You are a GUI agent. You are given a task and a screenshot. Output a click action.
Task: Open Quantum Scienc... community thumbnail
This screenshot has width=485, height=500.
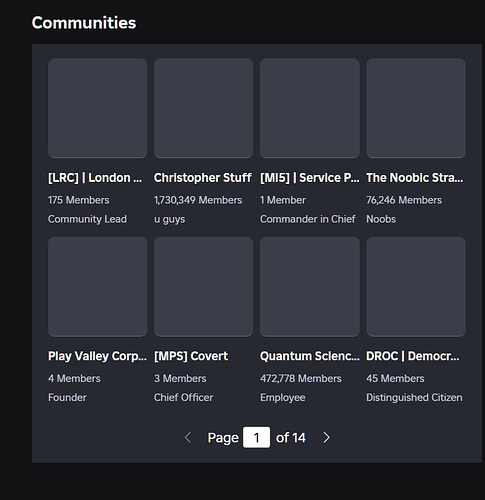310,287
